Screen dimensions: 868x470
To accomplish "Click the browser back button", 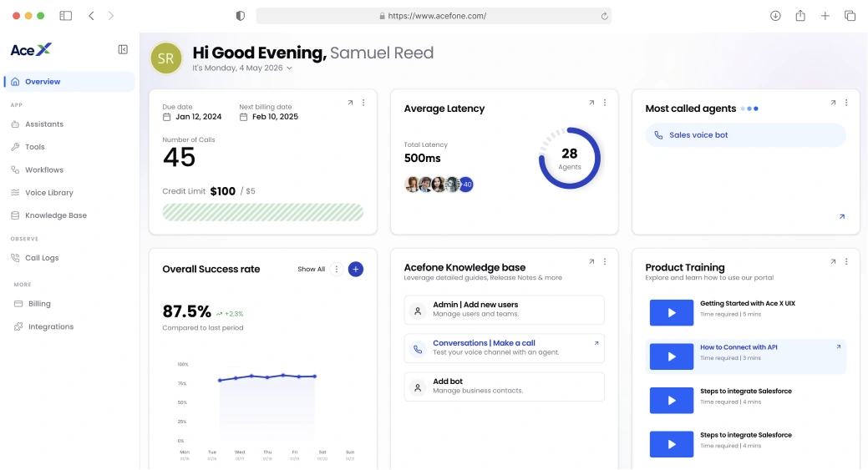I will pos(91,16).
